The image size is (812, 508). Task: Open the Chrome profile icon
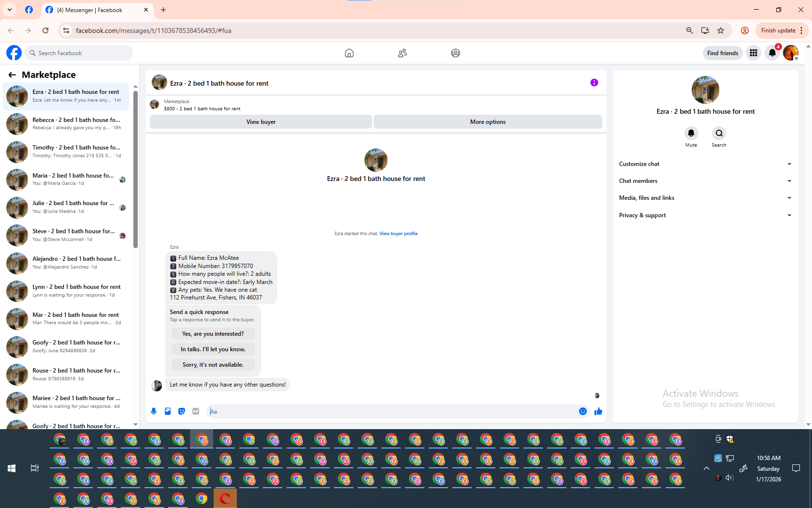(x=745, y=30)
